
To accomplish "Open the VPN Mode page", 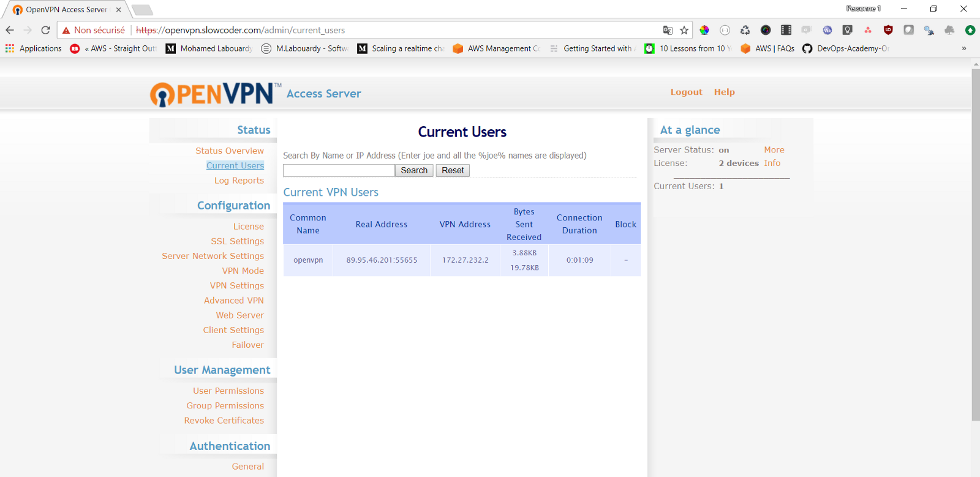I will pyautogui.click(x=243, y=271).
